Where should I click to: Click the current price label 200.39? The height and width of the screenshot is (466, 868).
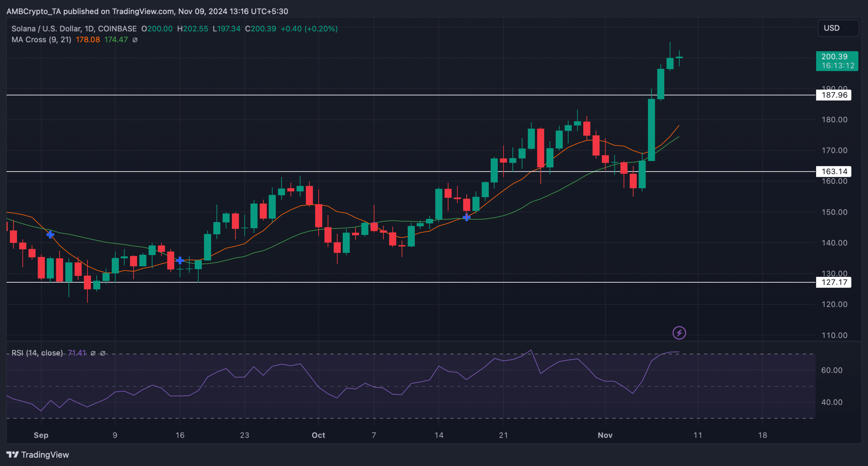(837, 61)
